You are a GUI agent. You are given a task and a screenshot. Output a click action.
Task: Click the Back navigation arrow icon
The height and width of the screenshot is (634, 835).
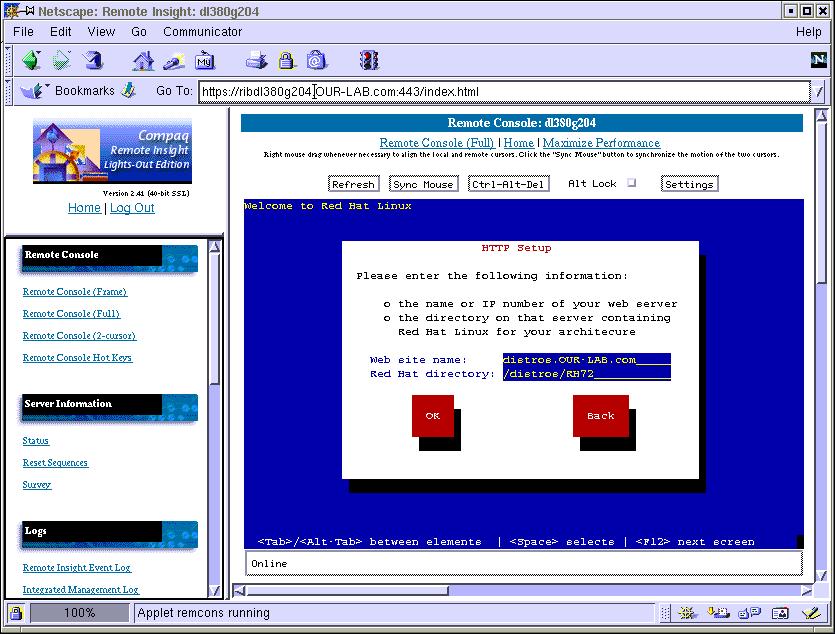pos(31,60)
